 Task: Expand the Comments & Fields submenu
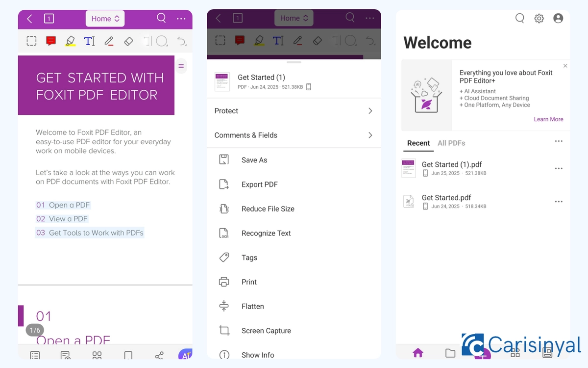[x=294, y=135]
